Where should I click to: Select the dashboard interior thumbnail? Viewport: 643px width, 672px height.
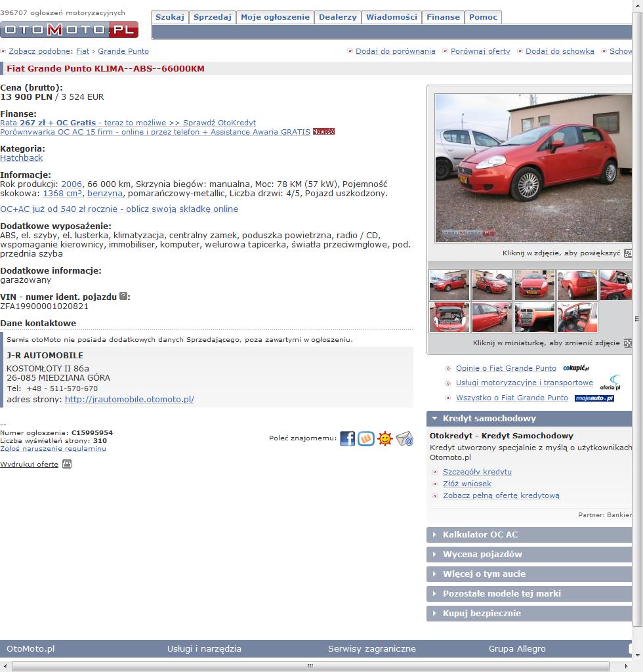point(535,317)
